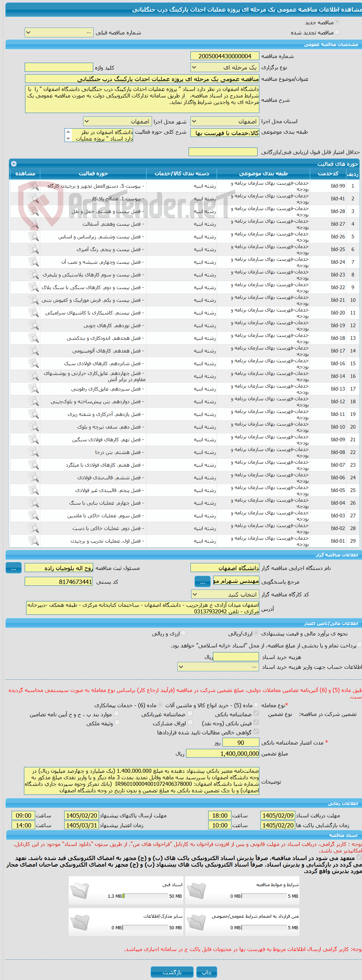Collapse the حوزه های فعالیت section

(14, 164)
